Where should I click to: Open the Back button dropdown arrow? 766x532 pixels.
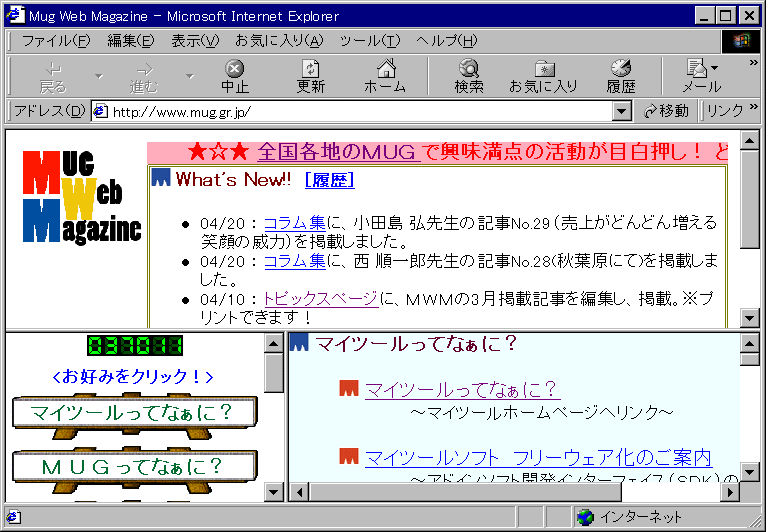point(99,76)
